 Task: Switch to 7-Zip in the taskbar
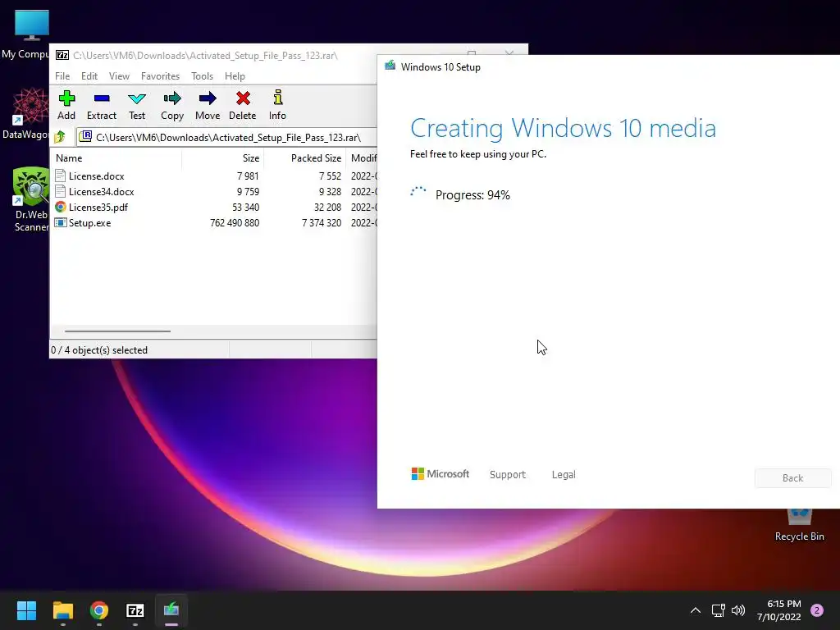tap(135, 610)
